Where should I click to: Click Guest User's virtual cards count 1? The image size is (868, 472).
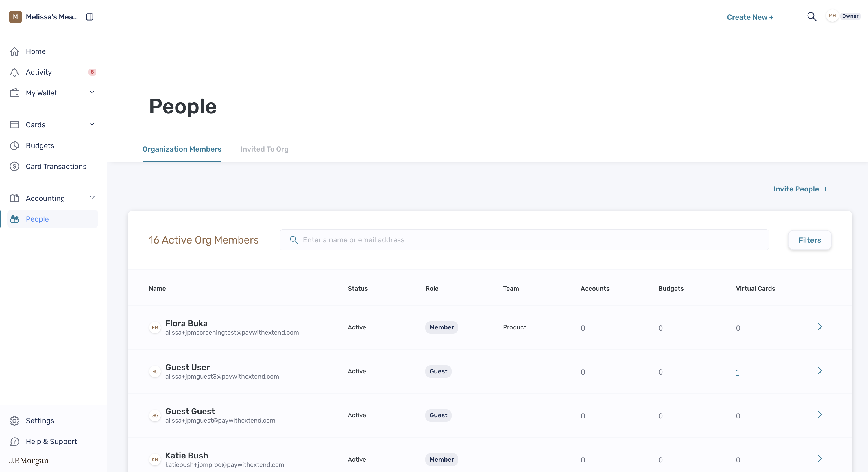pos(737,372)
